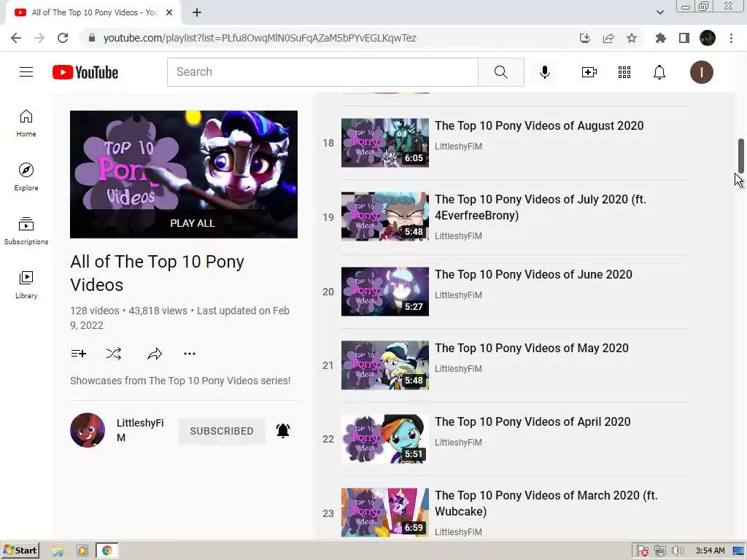Viewport: 747px width, 560px height.
Task: Open the YouTube apps grid
Action: point(624,72)
